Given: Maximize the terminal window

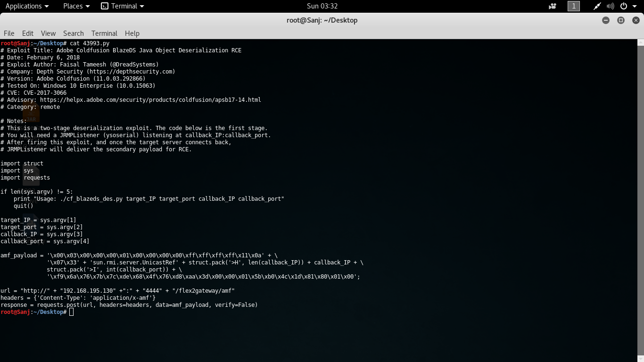Looking at the screenshot, I should point(621,20).
